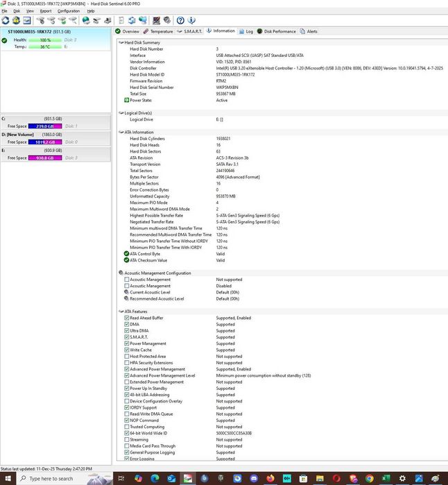Toggle the Read Ahead Buffer checkbox

click(127, 318)
